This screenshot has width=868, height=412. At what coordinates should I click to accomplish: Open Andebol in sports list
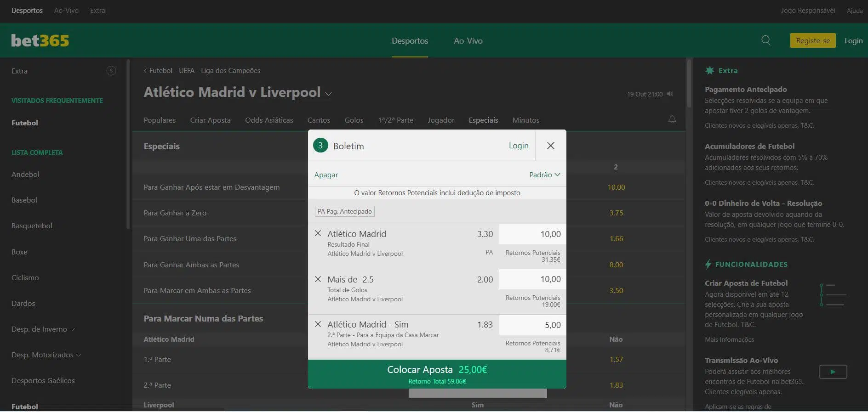(x=25, y=174)
